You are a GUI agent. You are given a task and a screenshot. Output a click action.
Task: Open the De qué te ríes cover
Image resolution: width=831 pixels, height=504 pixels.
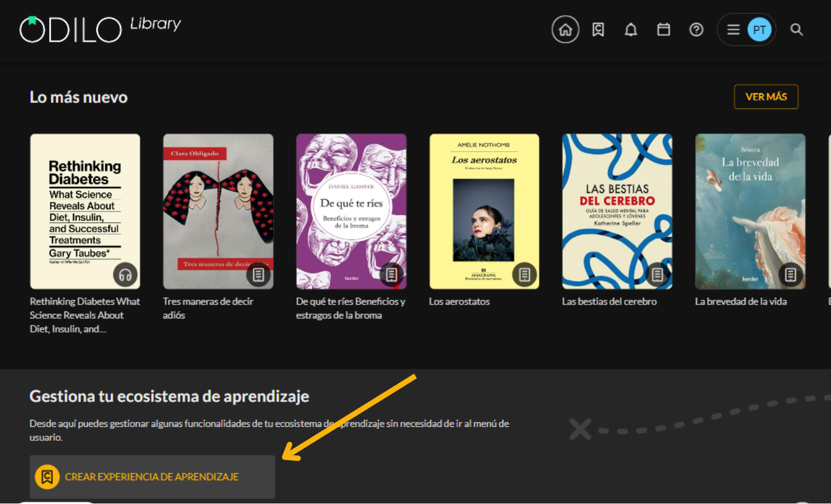coord(351,212)
